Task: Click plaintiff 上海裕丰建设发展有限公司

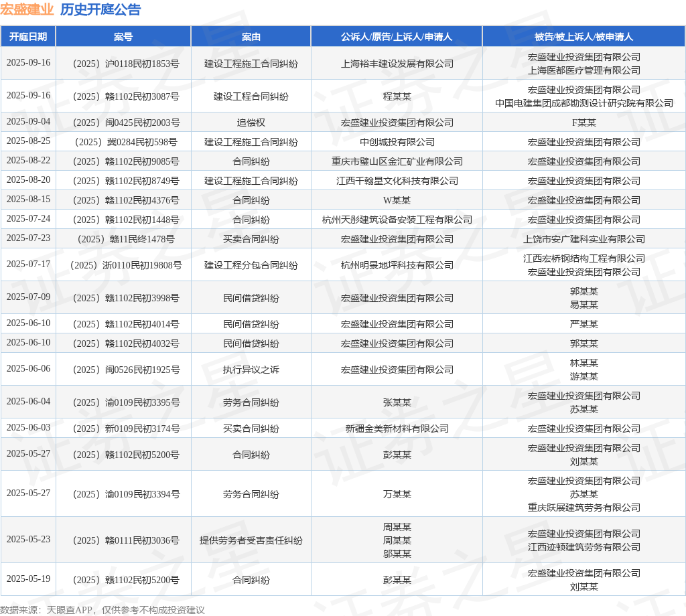Action: tap(397, 64)
